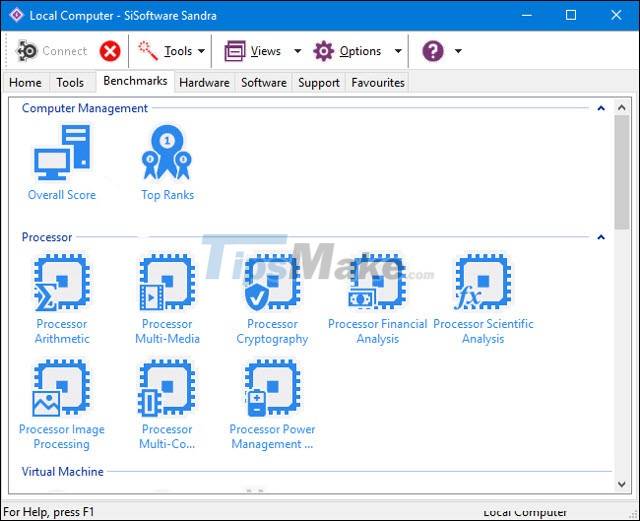640x521 pixels.
Task: Click the Options toolbar label
Action: coord(360,51)
